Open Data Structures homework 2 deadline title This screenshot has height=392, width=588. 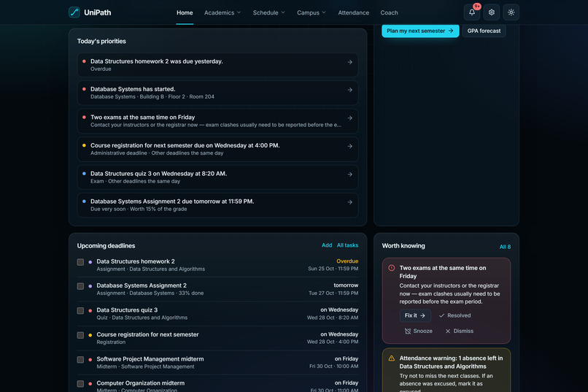pyautogui.click(x=136, y=261)
